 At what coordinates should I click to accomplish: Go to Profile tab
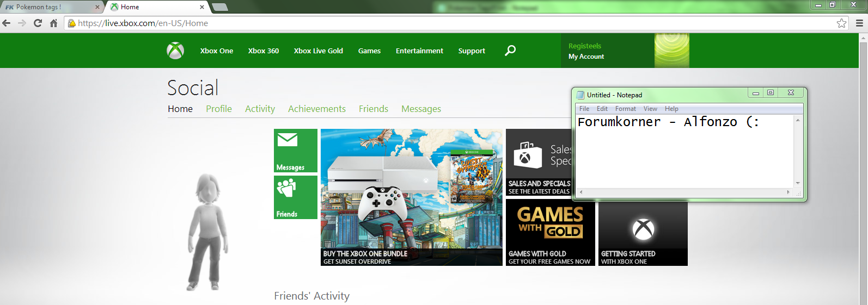click(219, 109)
